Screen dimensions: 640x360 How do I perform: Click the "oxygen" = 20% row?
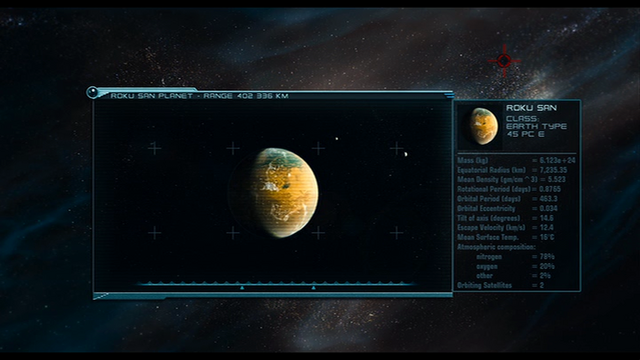515,267
